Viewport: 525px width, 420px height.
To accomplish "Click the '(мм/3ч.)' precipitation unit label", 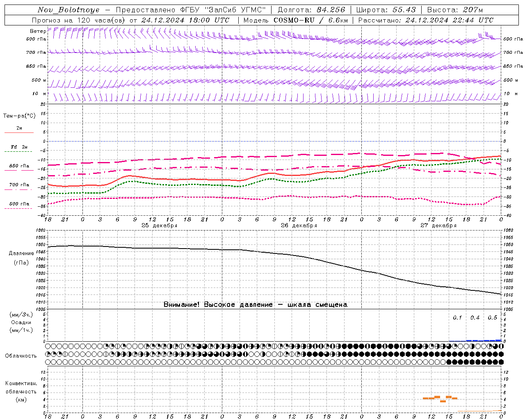I will (x=21, y=315).
